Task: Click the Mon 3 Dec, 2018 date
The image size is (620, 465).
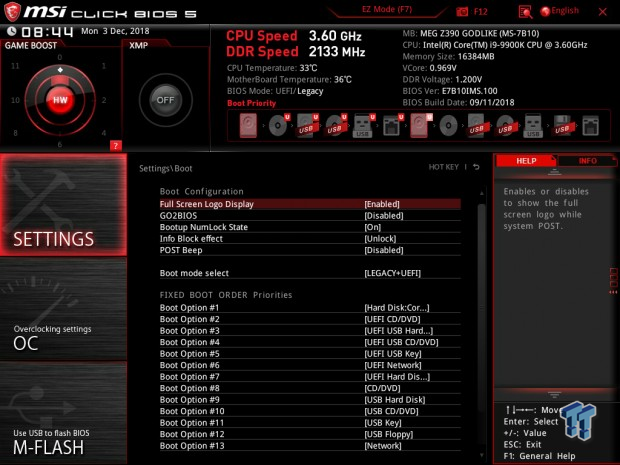Action: pos(115,31)
